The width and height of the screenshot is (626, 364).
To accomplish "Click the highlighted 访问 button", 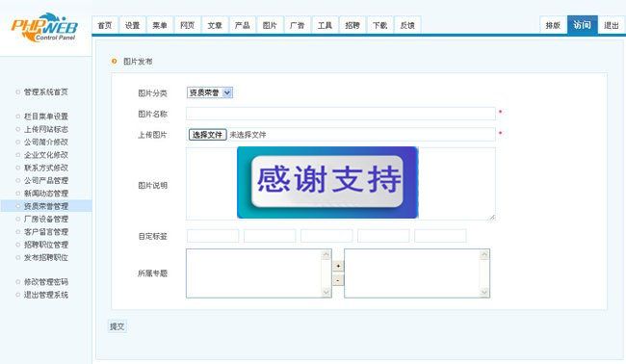I will click(x=582, y=25).
